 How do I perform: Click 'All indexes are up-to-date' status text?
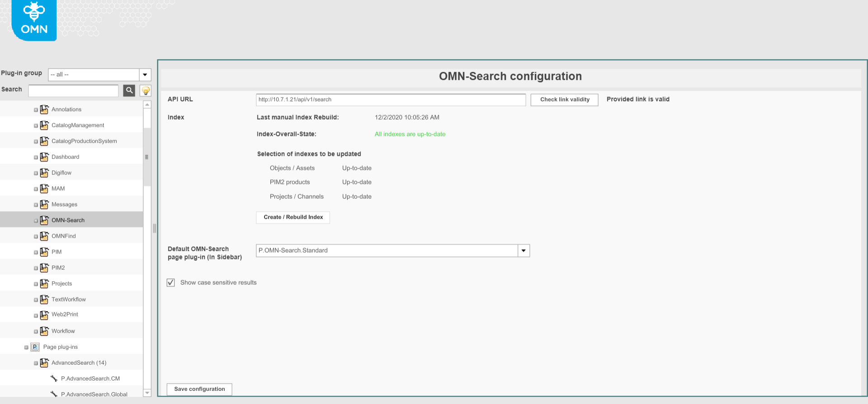click(x=410, y=134)
